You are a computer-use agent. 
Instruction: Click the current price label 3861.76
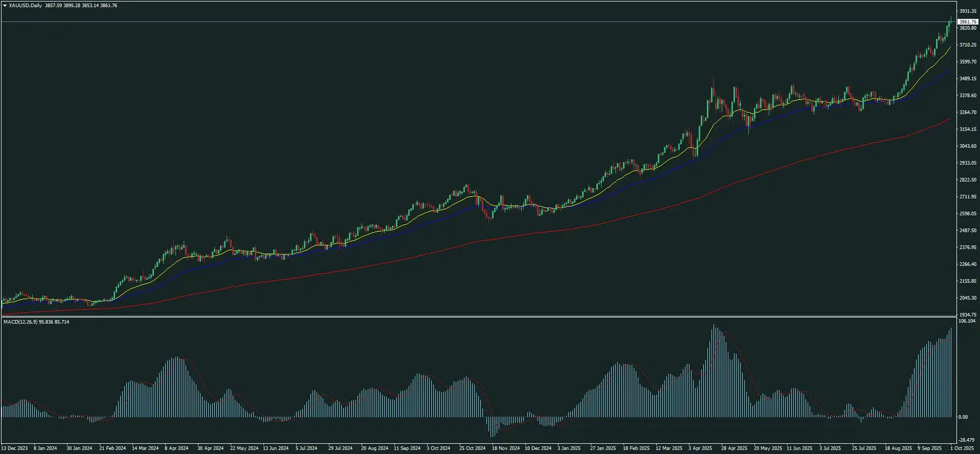[967, 22]
